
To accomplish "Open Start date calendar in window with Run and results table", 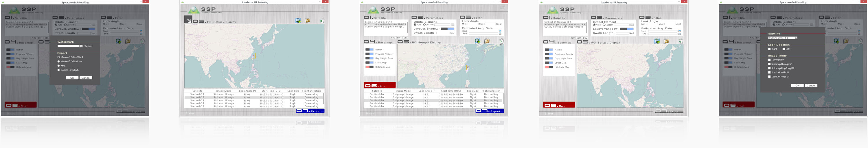I will [x=500, y=31].
